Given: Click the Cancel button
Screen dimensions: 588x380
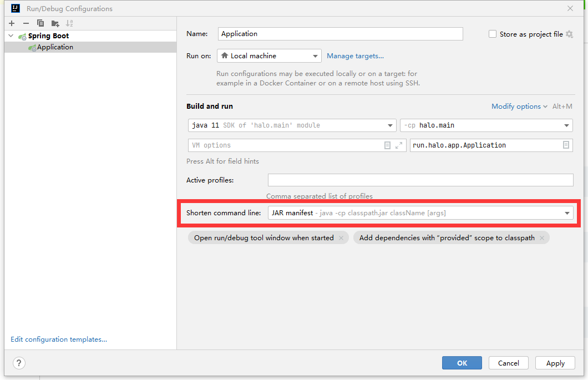Looking at the screenshot, I should pyautogui.click(x=509, y=363).
